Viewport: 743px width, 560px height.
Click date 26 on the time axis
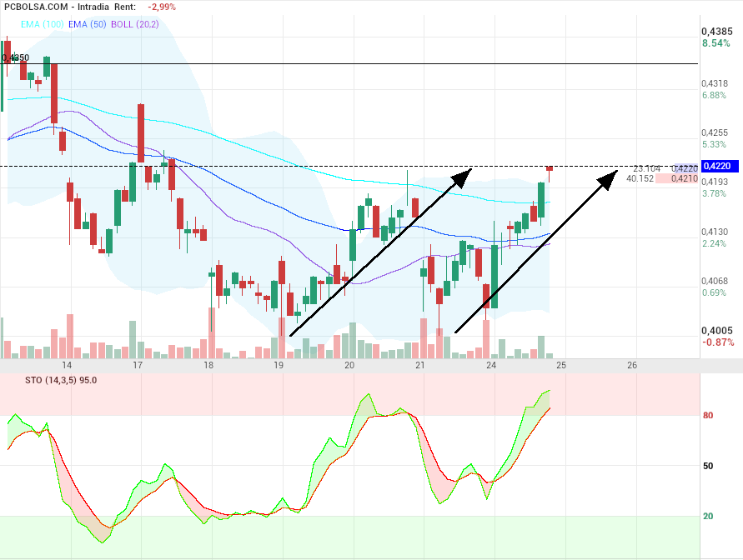632,365
